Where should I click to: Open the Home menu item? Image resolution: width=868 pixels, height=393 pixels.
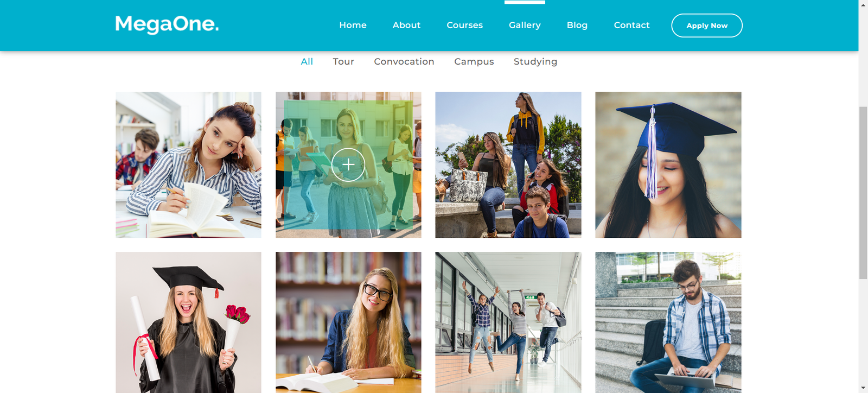(x=353, y=25)
